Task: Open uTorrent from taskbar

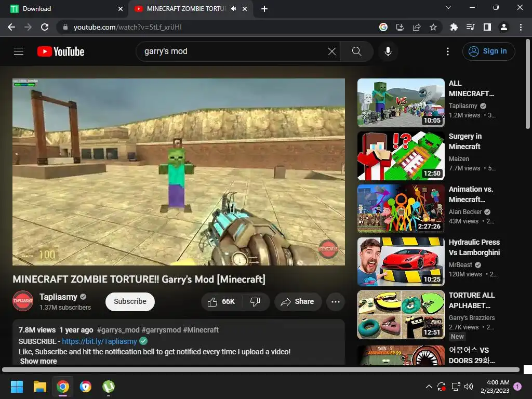Action: point(109,387)
